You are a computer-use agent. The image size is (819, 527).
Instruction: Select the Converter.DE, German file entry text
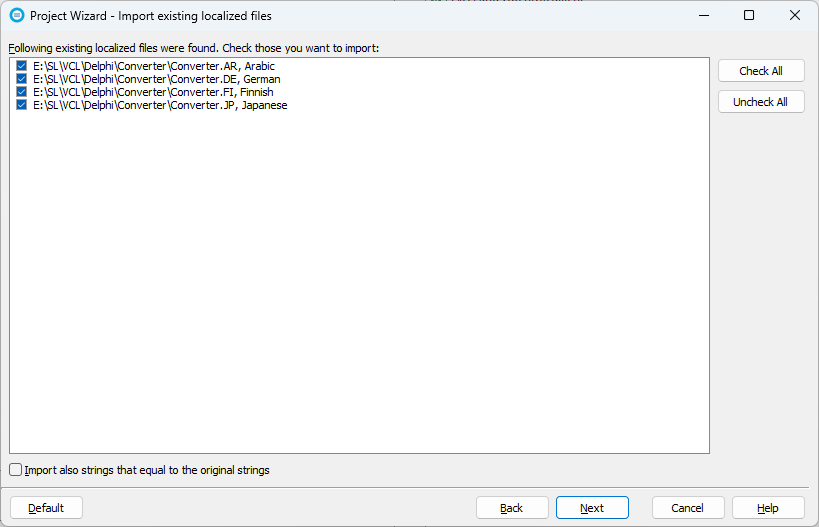tap(156, 79)
